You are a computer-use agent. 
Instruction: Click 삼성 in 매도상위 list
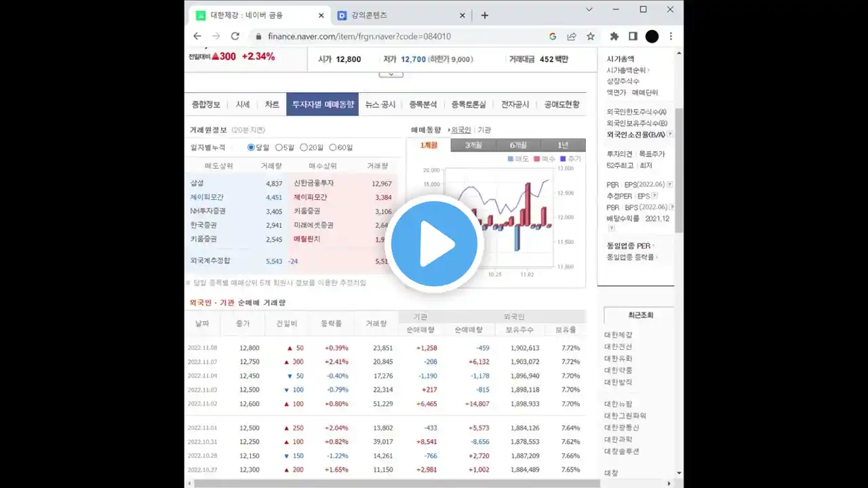[x=197, y=183]
